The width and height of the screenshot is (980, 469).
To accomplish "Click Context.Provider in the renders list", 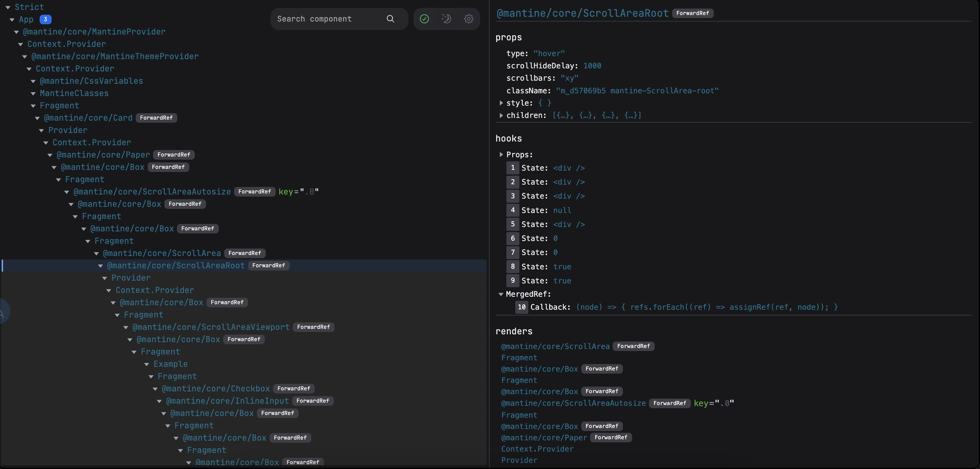I will (537, 449).
